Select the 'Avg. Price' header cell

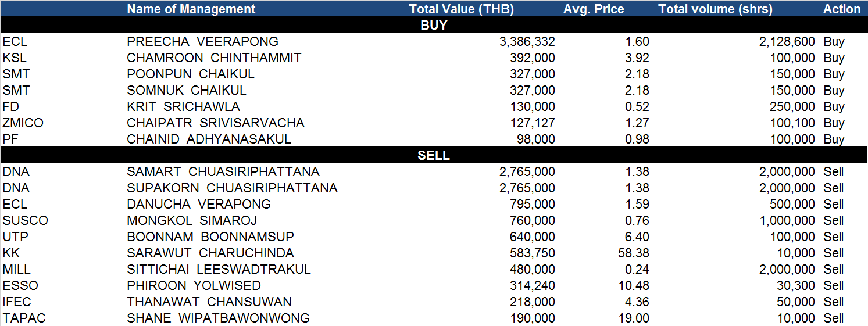[594, 9]
